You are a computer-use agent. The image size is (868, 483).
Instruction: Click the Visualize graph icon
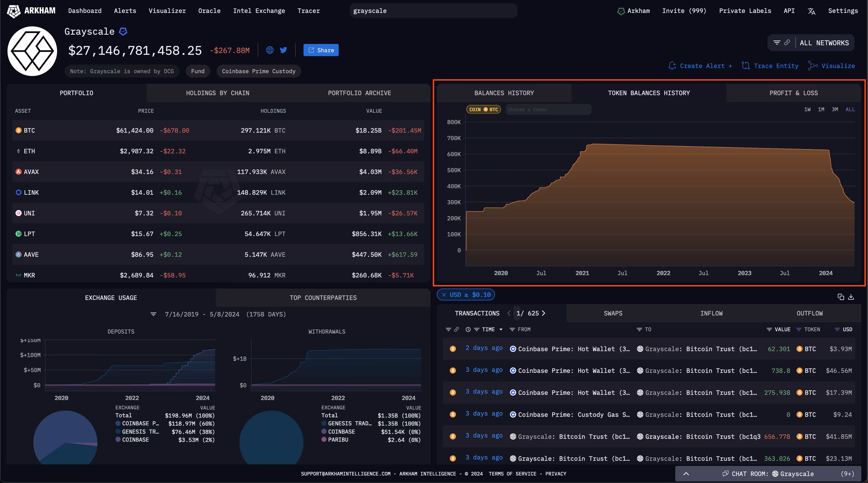pos(812,66)
